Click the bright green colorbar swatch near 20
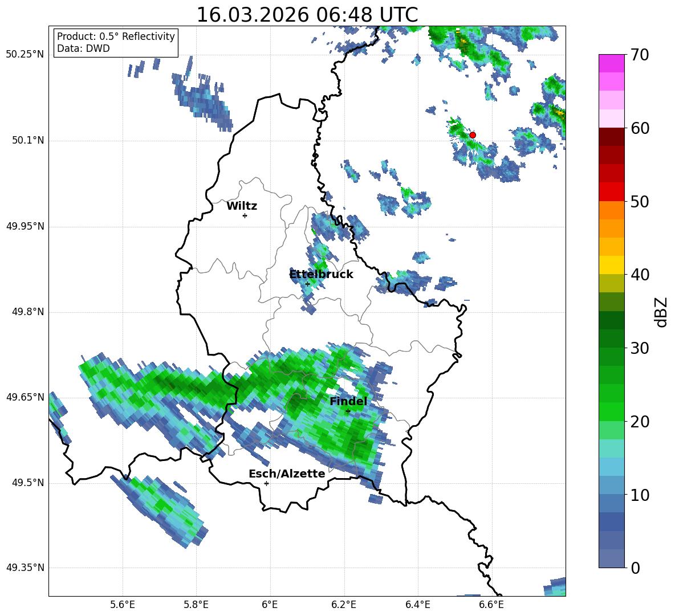 click(611, 411)
